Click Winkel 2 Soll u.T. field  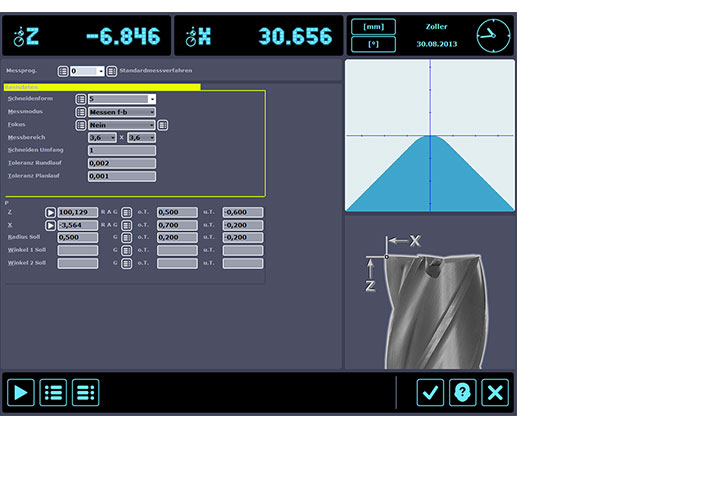click(243, 263)
